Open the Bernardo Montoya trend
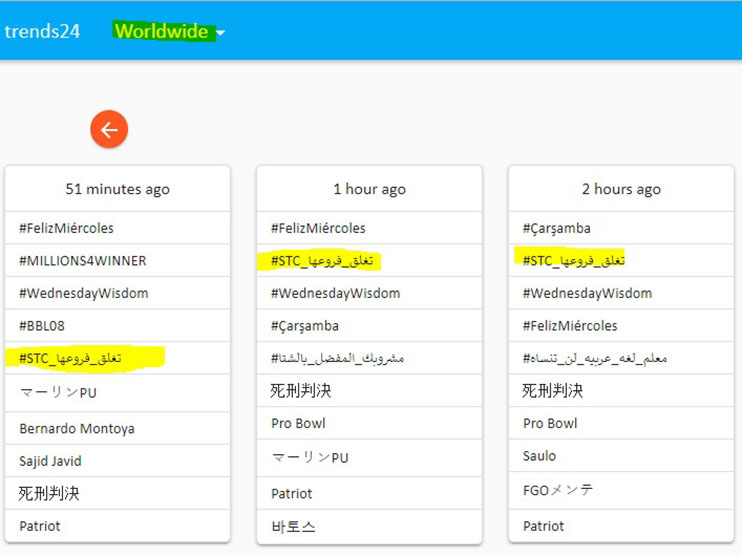Viewport: 742px width, 556px height. (x=77, y=429)
